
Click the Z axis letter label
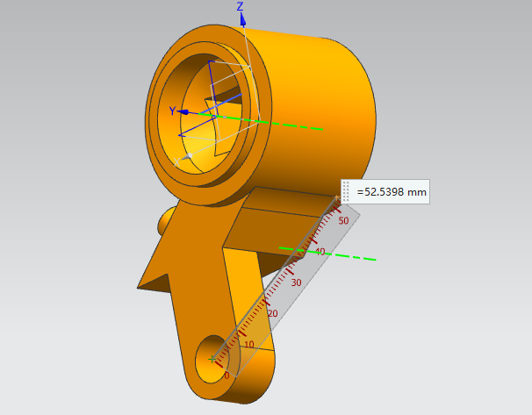[240, 6]
